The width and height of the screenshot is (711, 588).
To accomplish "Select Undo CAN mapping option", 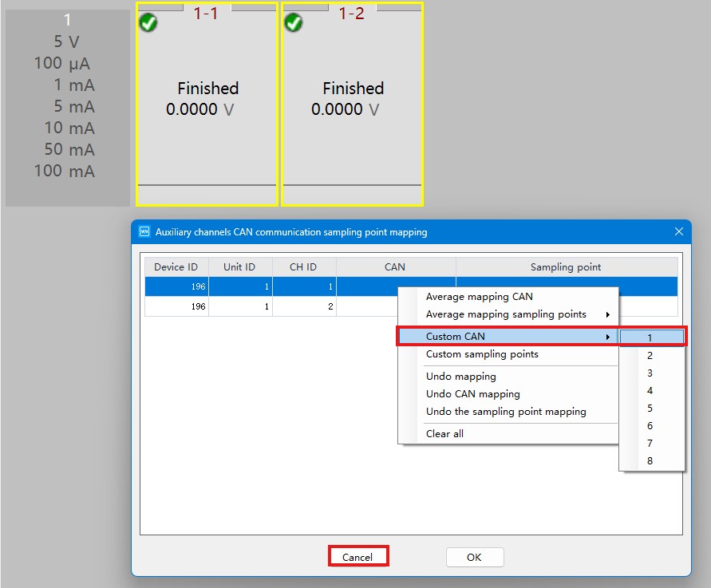I will [472, 394].
